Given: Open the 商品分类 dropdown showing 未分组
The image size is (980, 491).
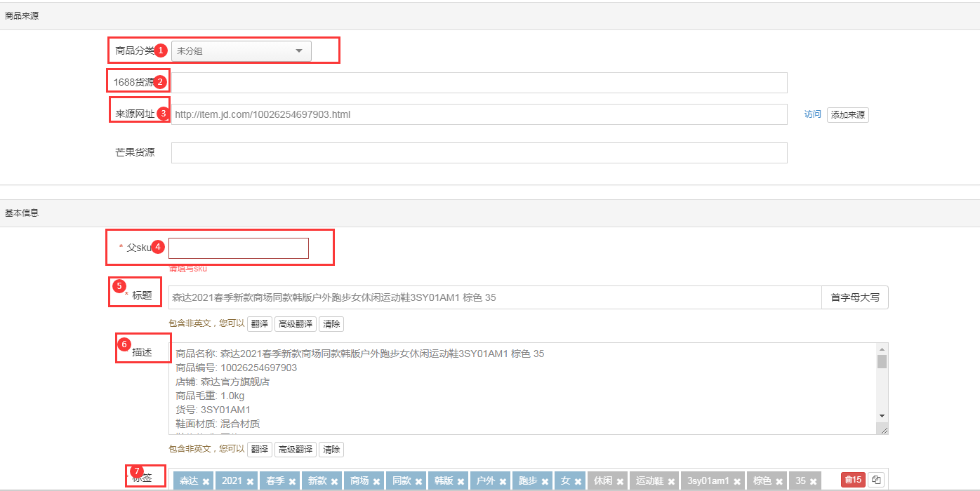Looking at the screenshot, I should 241,51.
